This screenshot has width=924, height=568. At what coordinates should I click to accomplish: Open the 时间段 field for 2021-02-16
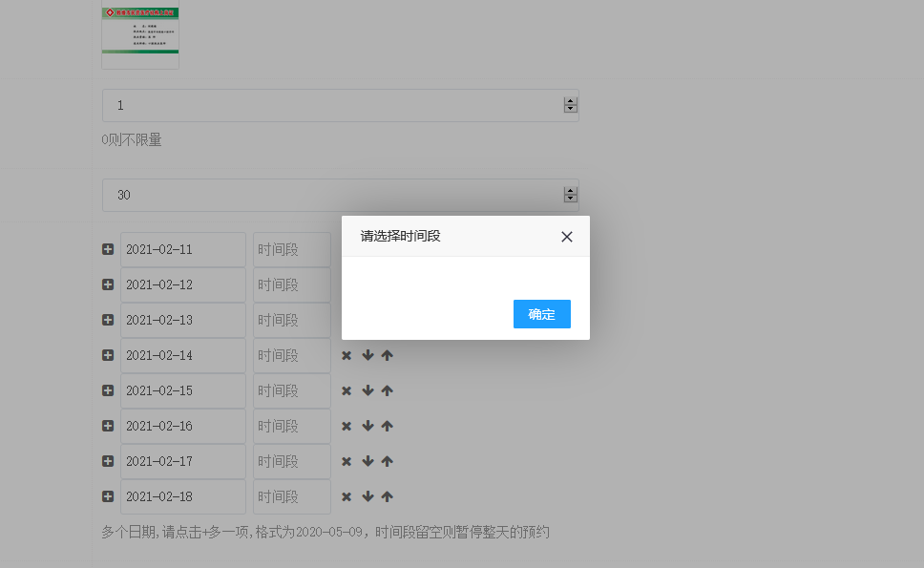[291, 426]
